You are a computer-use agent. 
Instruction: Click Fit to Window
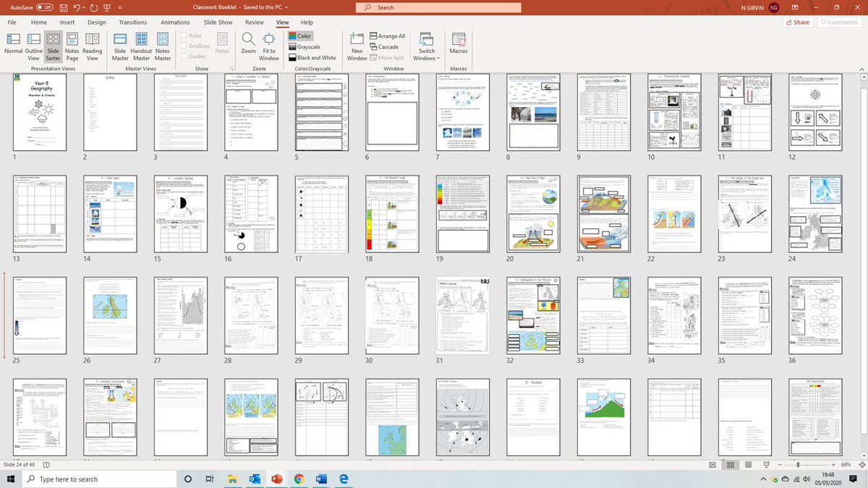(x=269, y=45)
